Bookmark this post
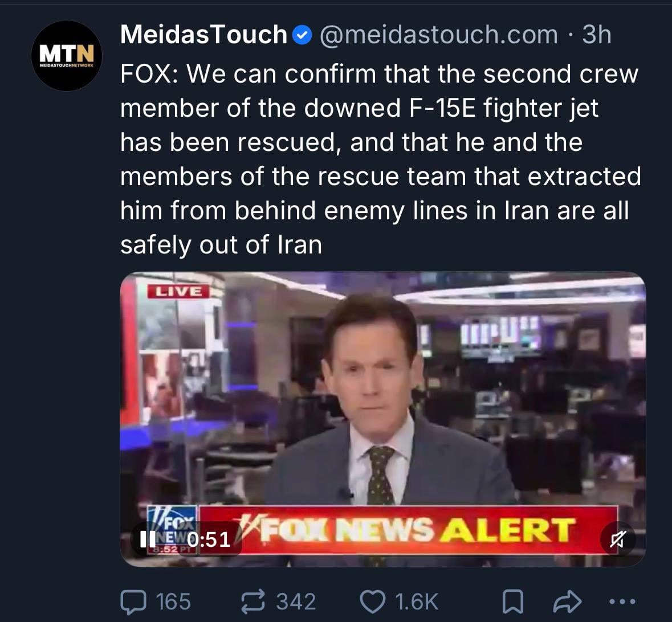Viewport: 672px width, 622px height. coord(512,602)
